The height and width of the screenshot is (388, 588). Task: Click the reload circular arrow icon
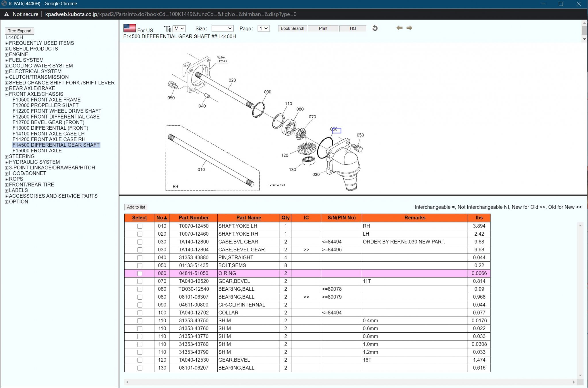375,28
